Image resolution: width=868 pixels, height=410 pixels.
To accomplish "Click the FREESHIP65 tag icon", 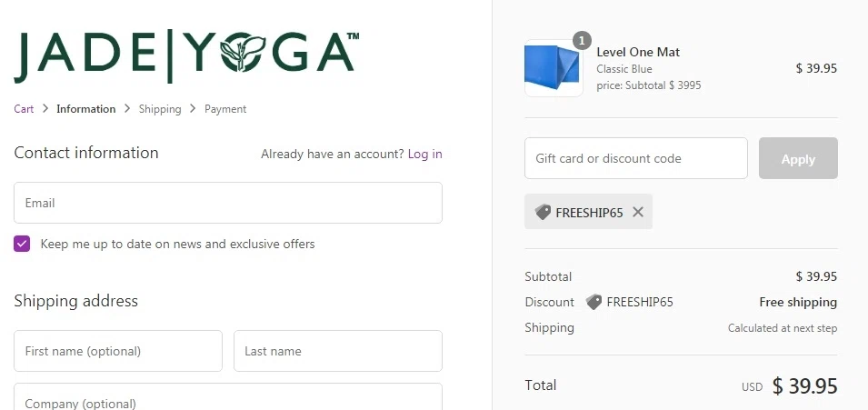I will click(543, 212).
